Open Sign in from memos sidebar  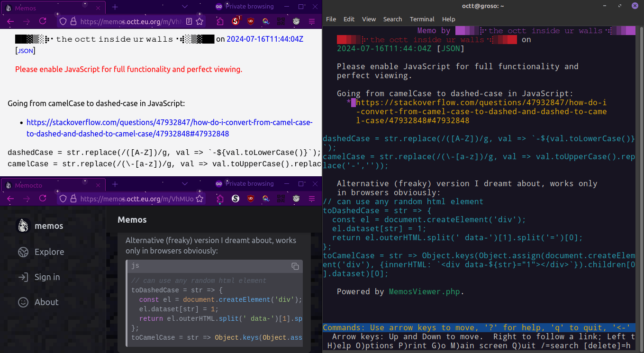click(x=39, y=277)
